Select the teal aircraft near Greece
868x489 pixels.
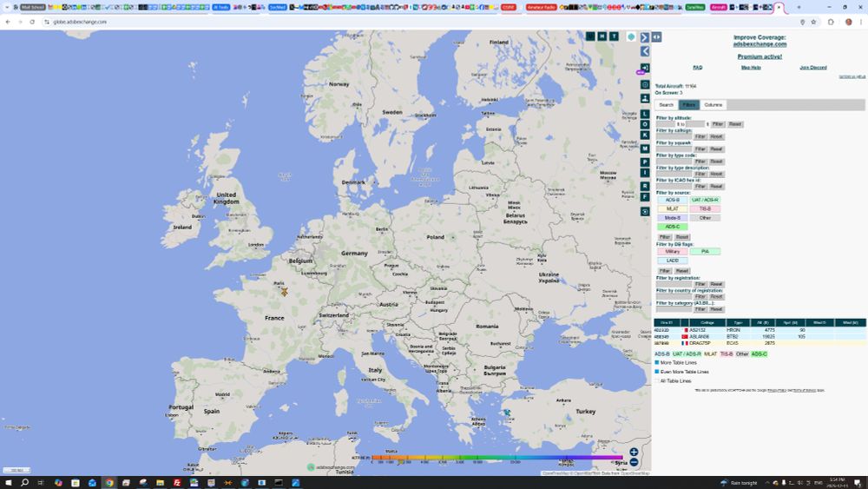click(x=507, y=413)
